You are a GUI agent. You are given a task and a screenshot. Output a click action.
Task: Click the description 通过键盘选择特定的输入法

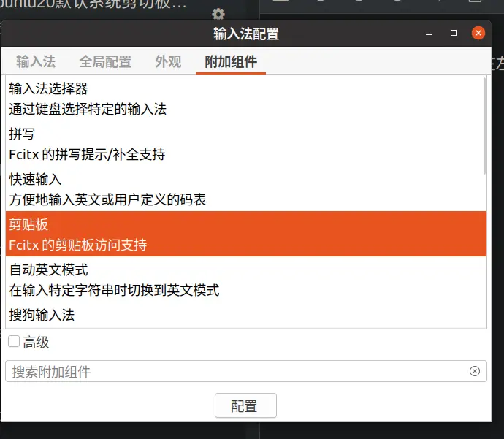click(88, 109)
